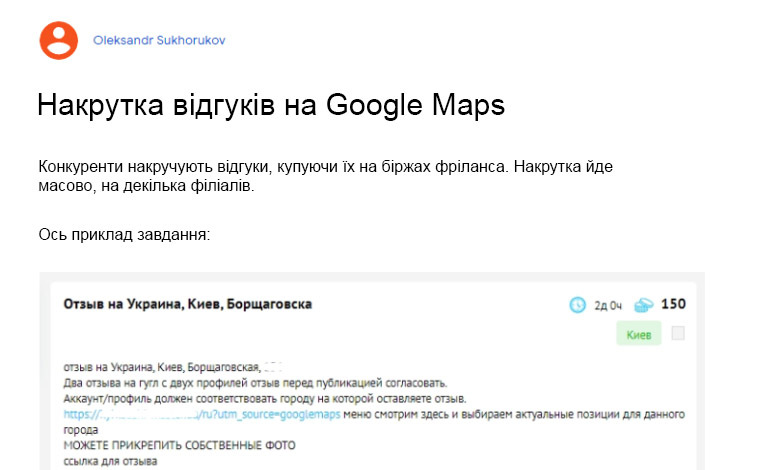Click the standalone word 'города' in description
This screenshot has width=759, height=470.
point(82,428)
